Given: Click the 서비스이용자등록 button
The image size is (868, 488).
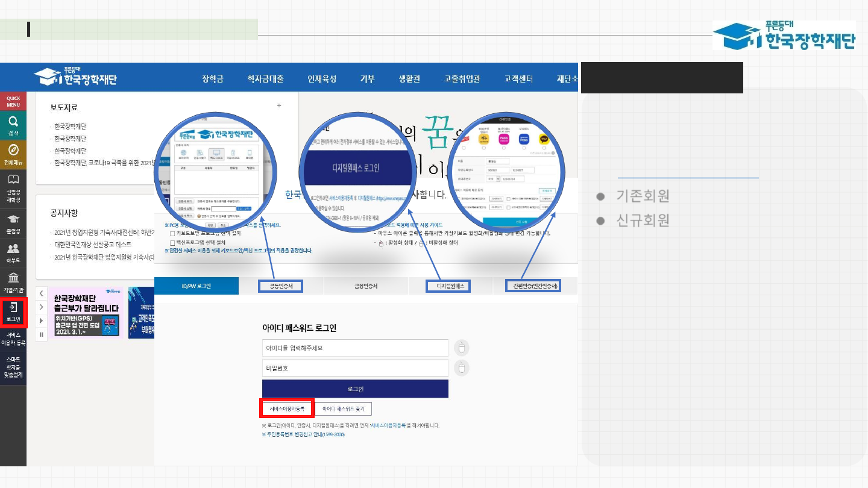Looking at the screenshot, I should (287, 409).
